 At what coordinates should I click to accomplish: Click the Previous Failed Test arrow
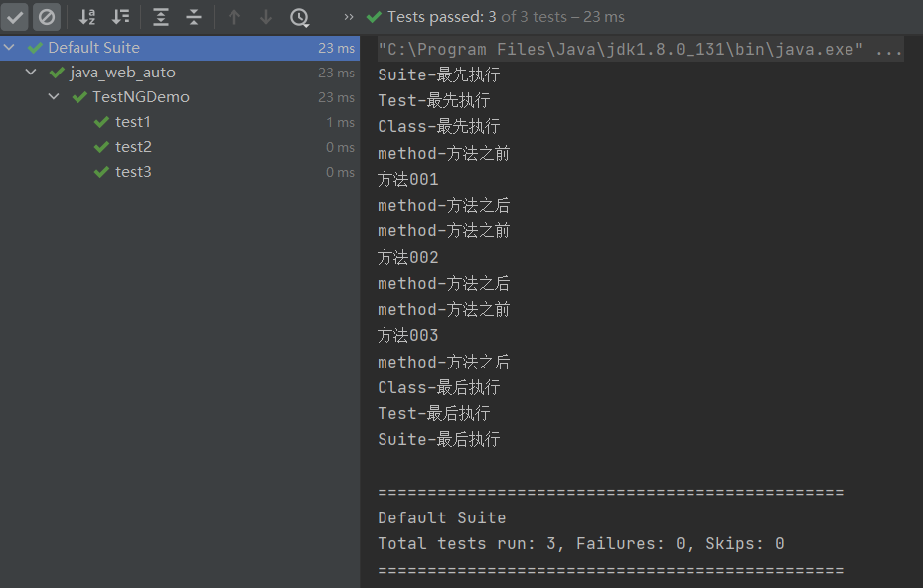coord(234,17)
